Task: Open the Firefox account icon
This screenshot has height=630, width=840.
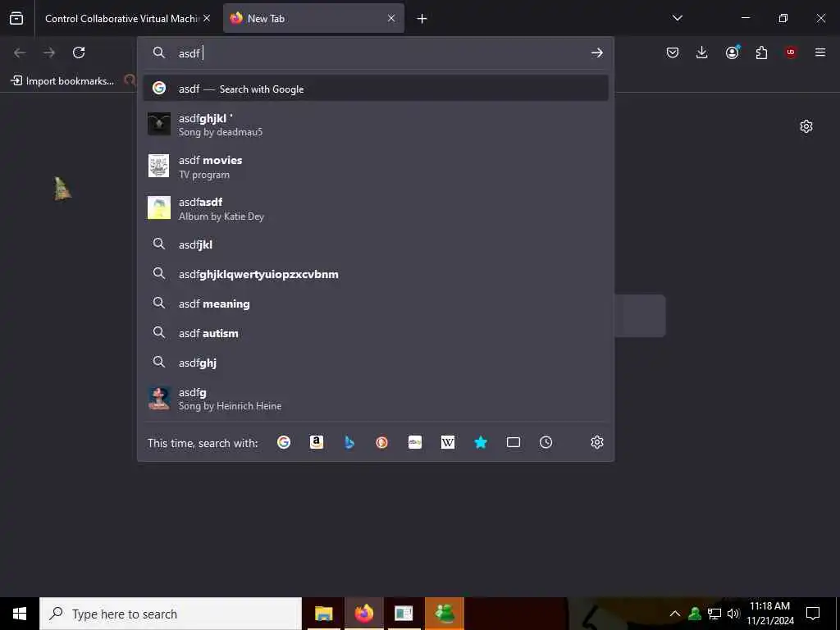Action: point(732,52)
